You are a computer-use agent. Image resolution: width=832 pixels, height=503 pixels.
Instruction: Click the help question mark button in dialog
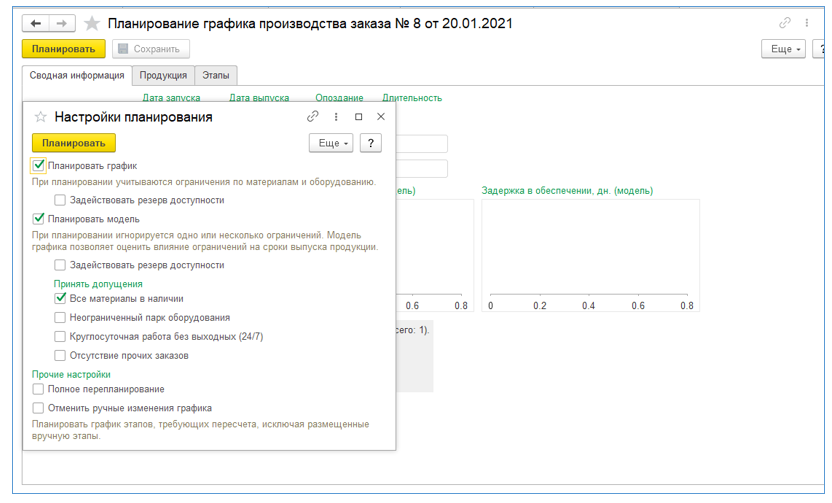pos(370,143)
